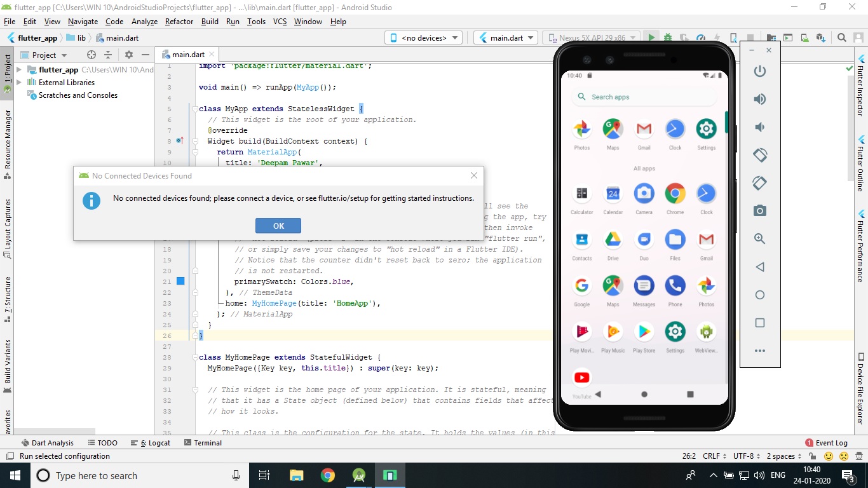Click OK in the No Connected Devices dialog
Screen dimensions: 868x488
pyautogui.click(x=278, y=226)
